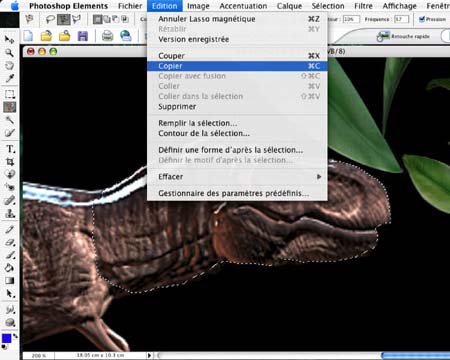Choose Copier from Edition menu
The width and height of the screenshot is (450, 360).
tap(237, 66)
